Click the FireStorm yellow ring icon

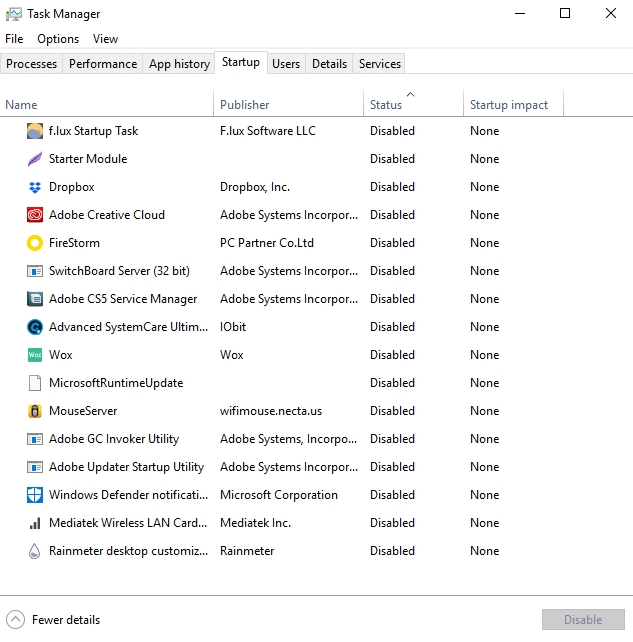[35, 243]
